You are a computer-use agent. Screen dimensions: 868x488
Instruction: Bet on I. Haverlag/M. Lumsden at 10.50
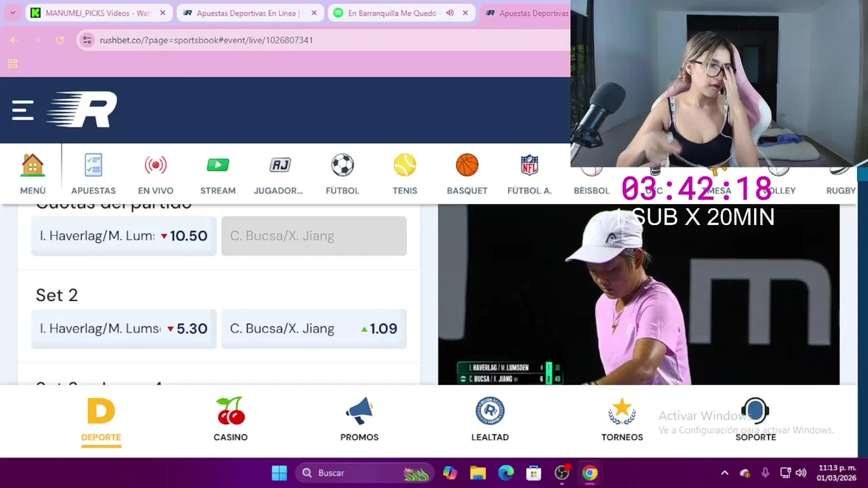click(124, 236)
